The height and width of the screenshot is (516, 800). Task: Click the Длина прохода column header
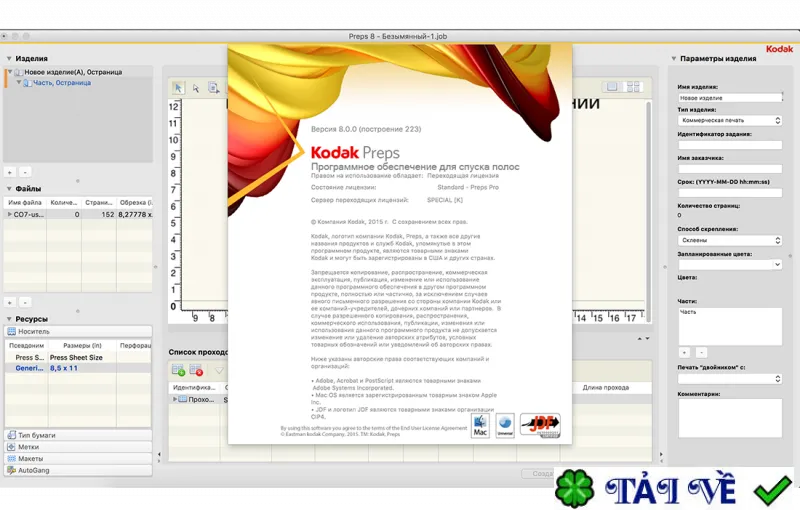coord(606,387)
